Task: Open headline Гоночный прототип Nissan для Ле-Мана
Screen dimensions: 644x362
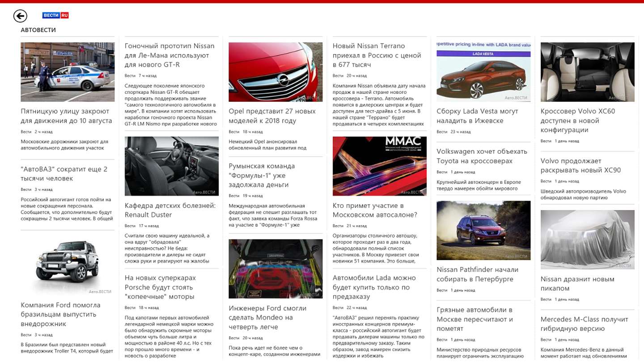Action: 169,55
